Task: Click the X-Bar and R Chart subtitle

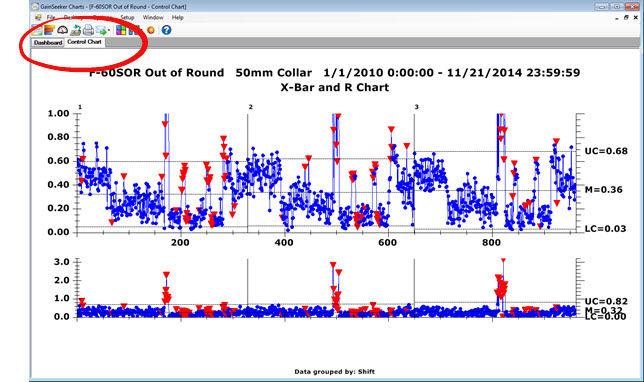Action: [x=334, y=87]
